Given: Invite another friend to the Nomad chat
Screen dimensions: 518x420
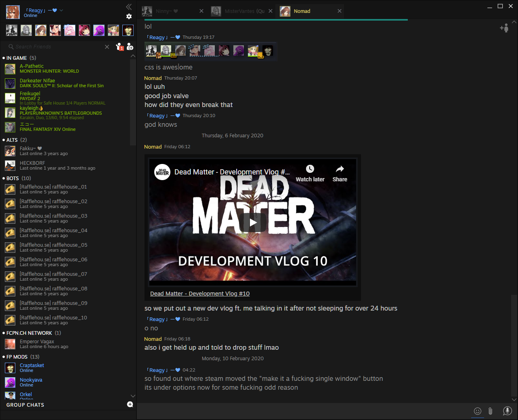Looking at the screenshot, I should (x=504, y=28).
